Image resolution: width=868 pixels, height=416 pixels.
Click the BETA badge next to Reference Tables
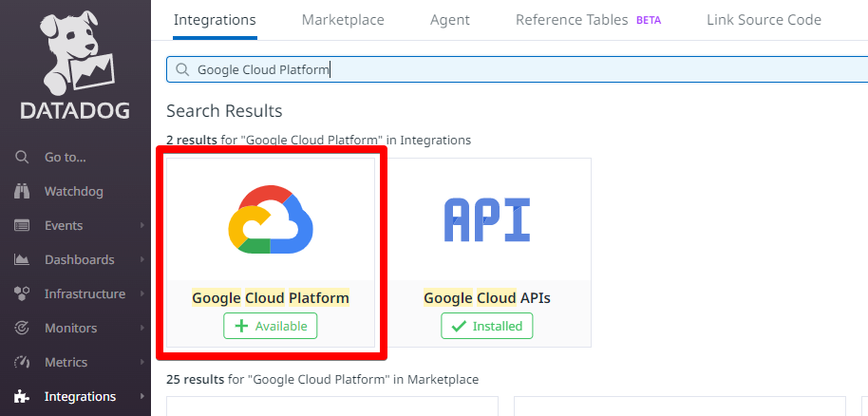click(x=649, y=21)
